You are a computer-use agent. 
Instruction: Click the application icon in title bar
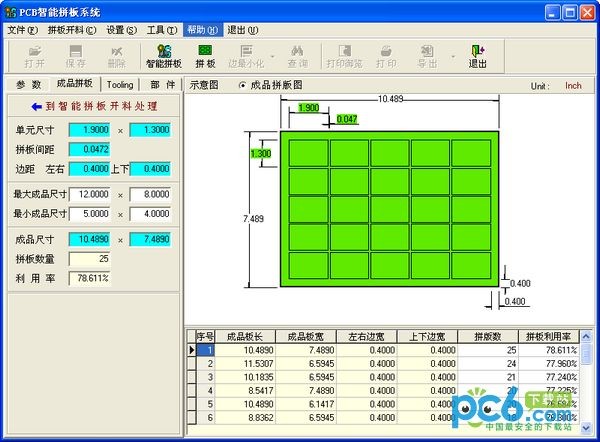(11, 12)
